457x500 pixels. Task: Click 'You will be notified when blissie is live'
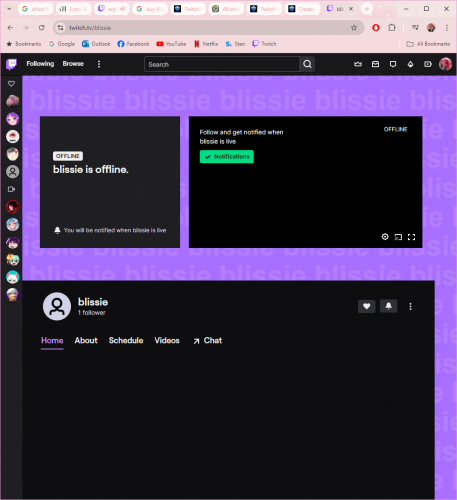tap(115, 230)
